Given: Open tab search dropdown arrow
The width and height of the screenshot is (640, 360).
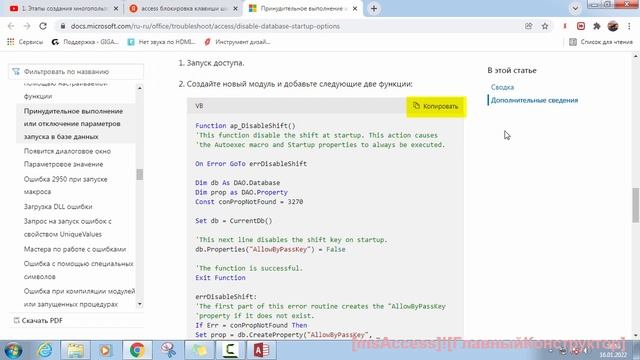Looking at the screenshot, I should point(575,9).
